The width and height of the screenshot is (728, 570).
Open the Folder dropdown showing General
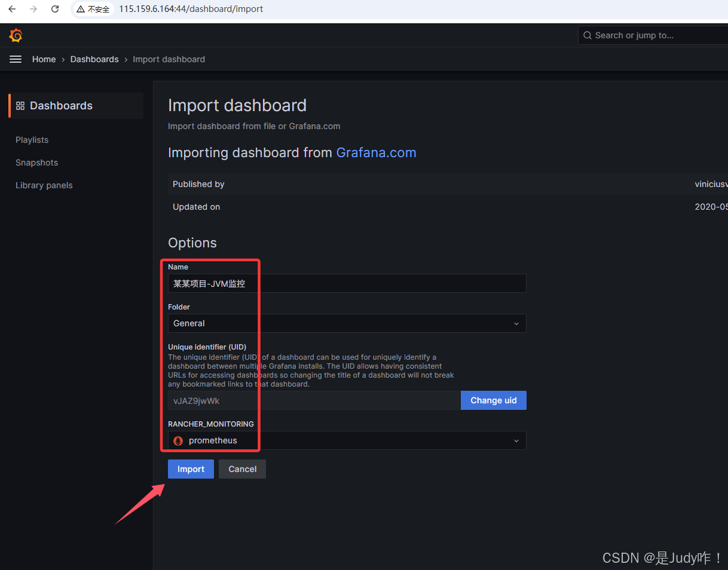click(347, 323)
